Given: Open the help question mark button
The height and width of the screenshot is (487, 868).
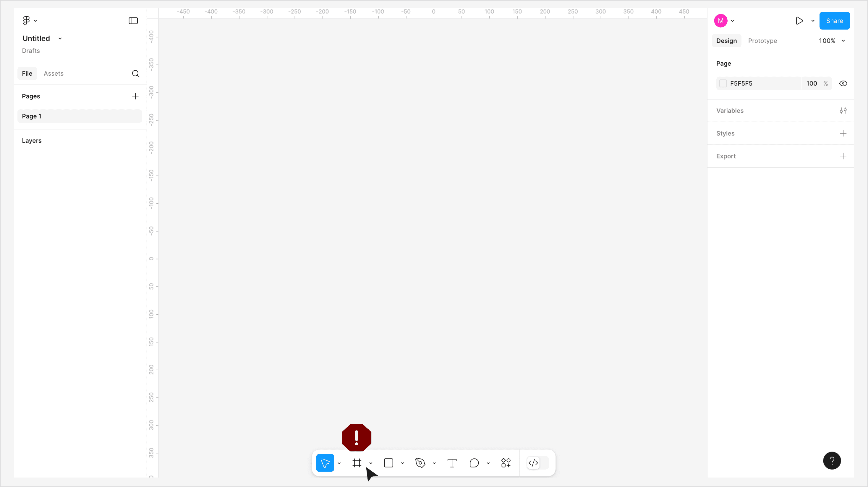Looking at the screenshot, I should (832, 460).
